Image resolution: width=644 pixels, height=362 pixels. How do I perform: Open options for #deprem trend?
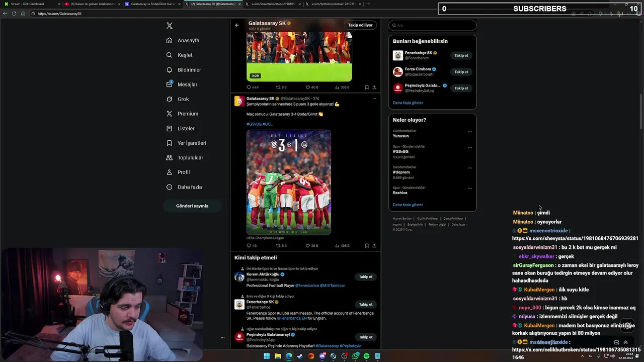[x=470, y=168]
